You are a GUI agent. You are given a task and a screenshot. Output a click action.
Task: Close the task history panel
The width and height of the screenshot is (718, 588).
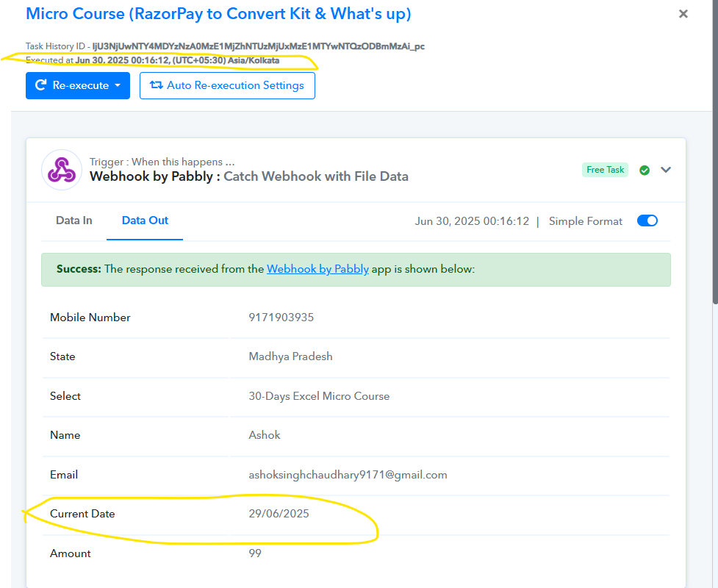click(x=683, y=14)
